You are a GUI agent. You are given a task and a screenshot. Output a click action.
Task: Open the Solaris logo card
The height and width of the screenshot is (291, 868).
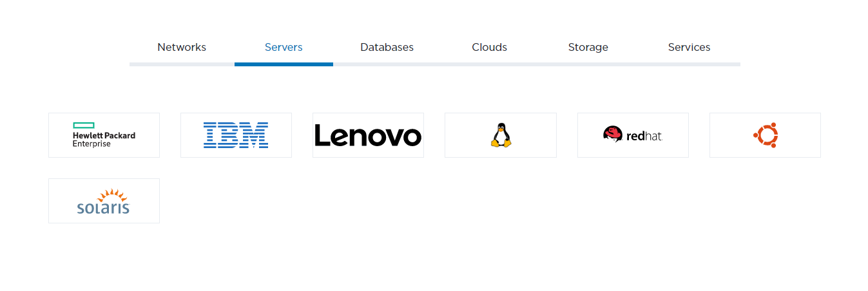(x=104, y=201)
